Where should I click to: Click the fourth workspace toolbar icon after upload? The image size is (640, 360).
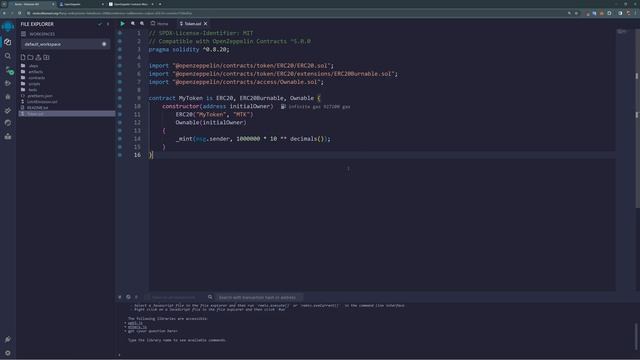point(46,58)
